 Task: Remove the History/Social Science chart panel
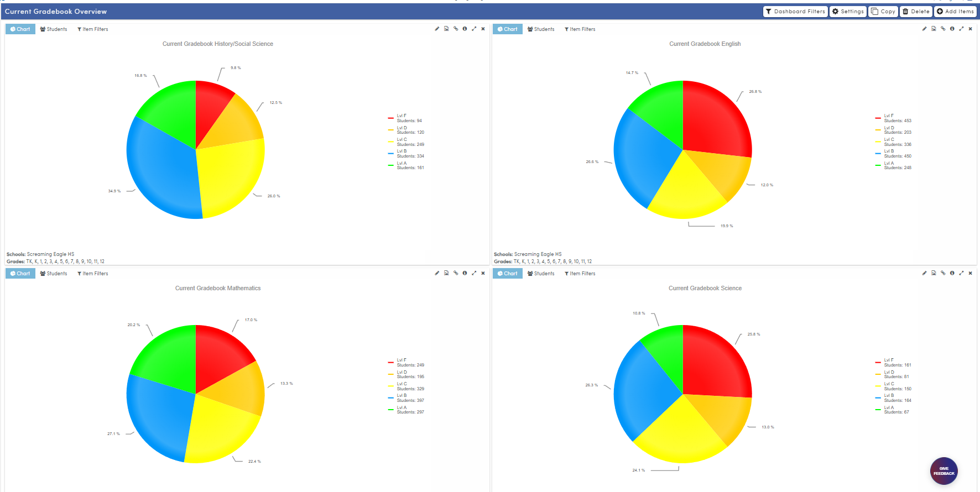(x=483, y=29)
